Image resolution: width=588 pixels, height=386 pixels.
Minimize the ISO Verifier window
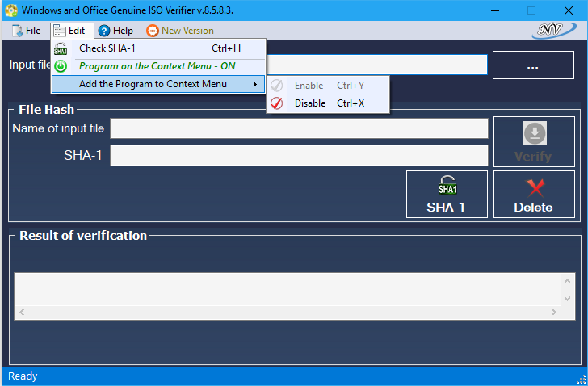point(495,10)
